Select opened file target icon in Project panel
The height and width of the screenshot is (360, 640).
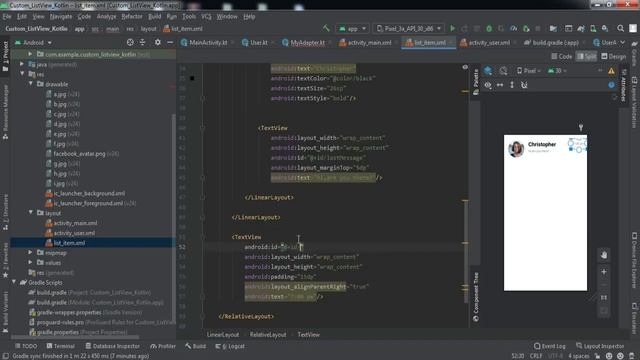pyautogui.click(x=130, y=42)
